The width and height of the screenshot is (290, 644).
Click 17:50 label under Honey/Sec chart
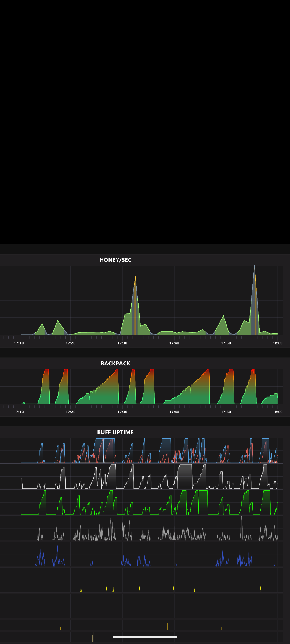(x=226, y=343)
